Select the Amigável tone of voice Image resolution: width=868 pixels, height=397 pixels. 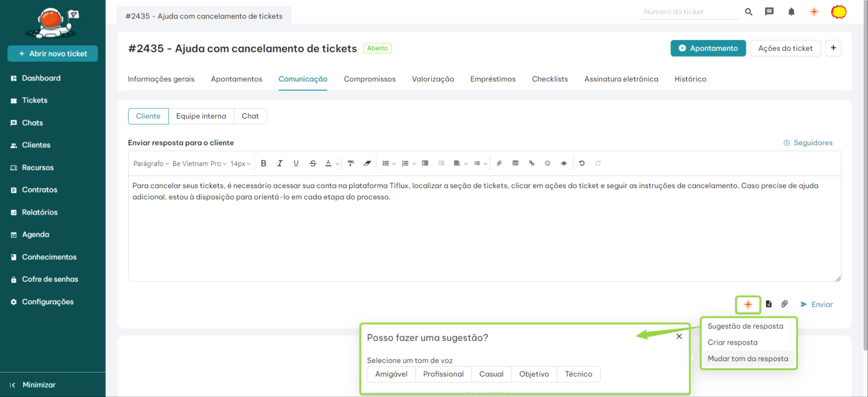tap(391, 374)
